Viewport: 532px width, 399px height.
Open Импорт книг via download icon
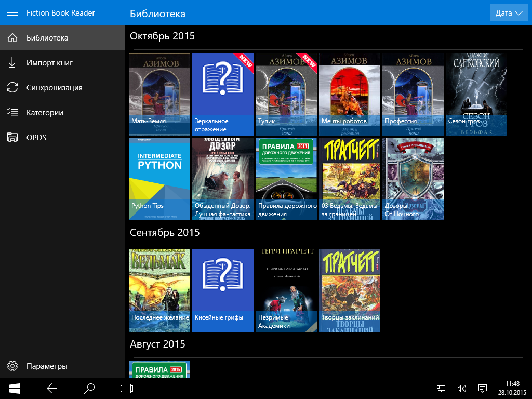pos(12,62)
